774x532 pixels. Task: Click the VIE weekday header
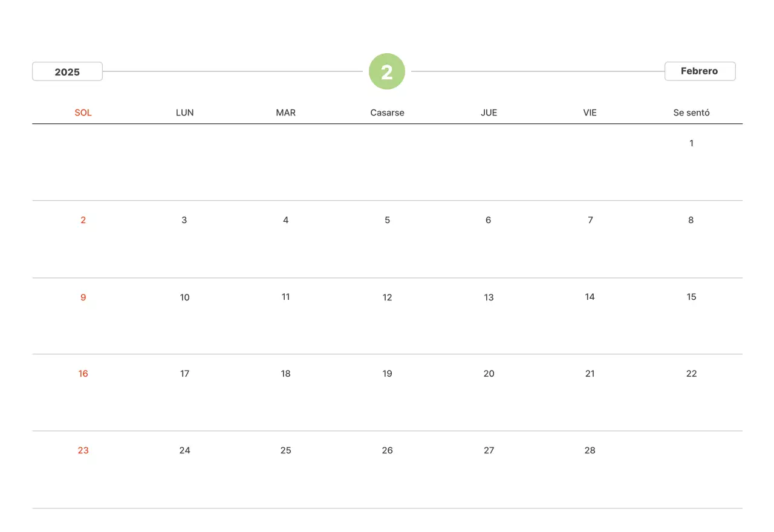pos(590,112)
